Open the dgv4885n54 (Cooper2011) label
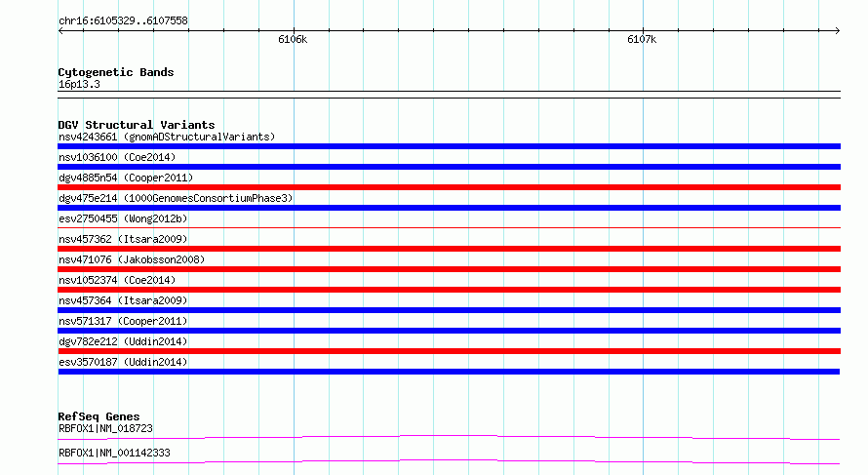Viewport: 868px width, 475px height. [x=126, y=178]
